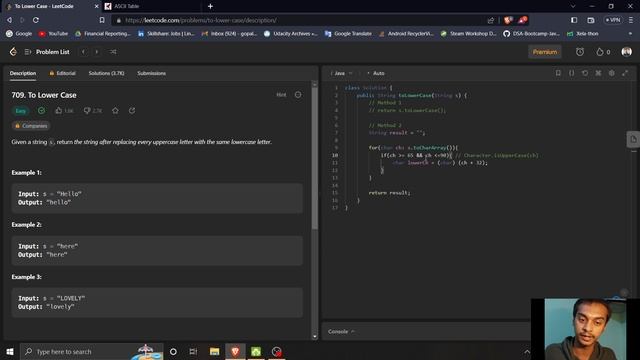
Task: Open the timer alarm clock icon
Action: point(580,52)
